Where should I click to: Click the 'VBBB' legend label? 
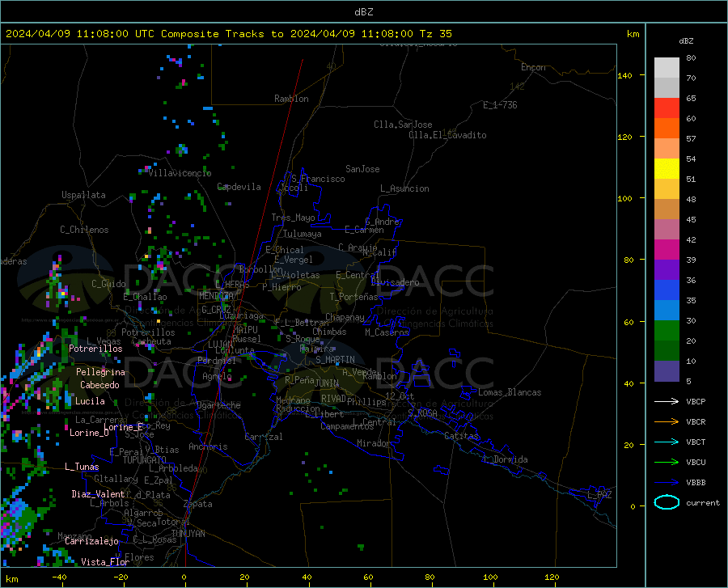coord(696,483)
